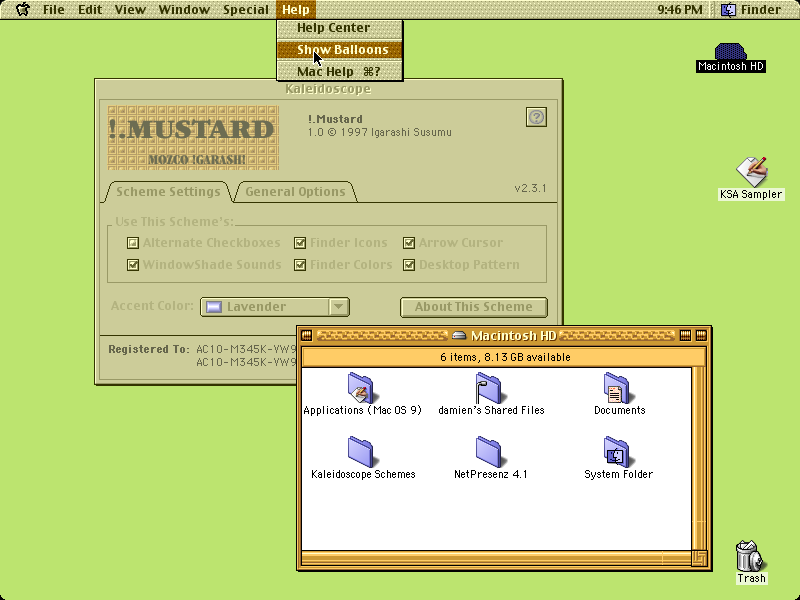The height and width of the screenshot is (600, 800).
Task: Switch to the General Options tab
Action: tap(295, 192)
